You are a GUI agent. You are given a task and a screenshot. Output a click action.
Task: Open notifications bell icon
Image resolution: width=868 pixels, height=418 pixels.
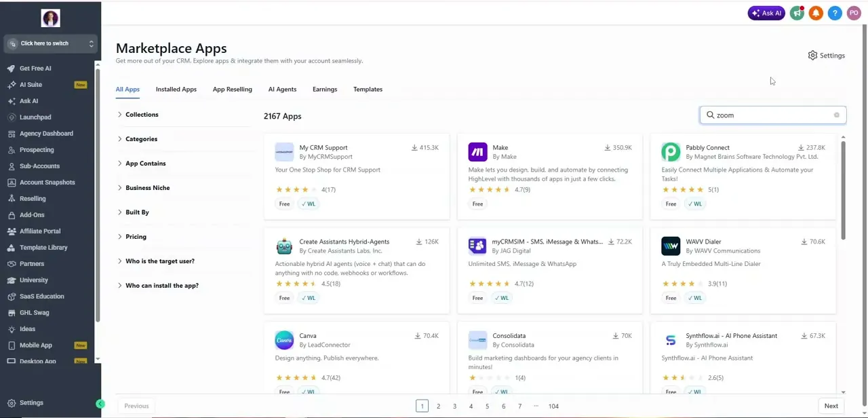(816, 13)
